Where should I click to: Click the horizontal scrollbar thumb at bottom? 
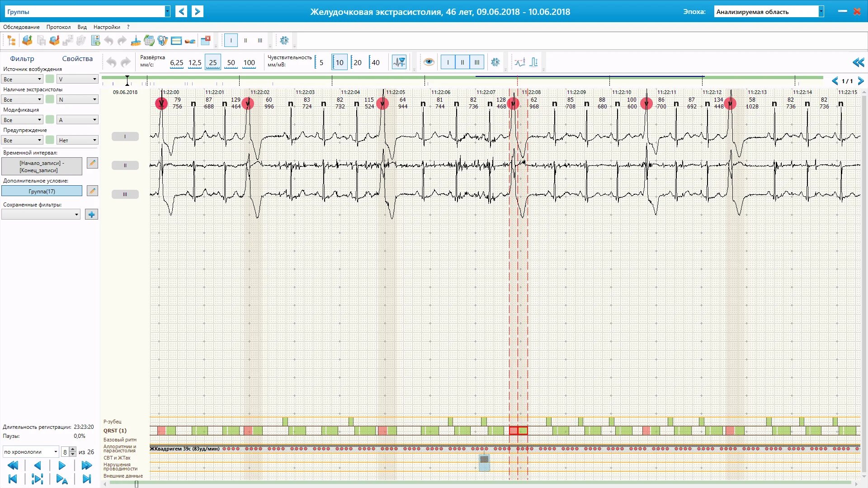click(137, 484)
